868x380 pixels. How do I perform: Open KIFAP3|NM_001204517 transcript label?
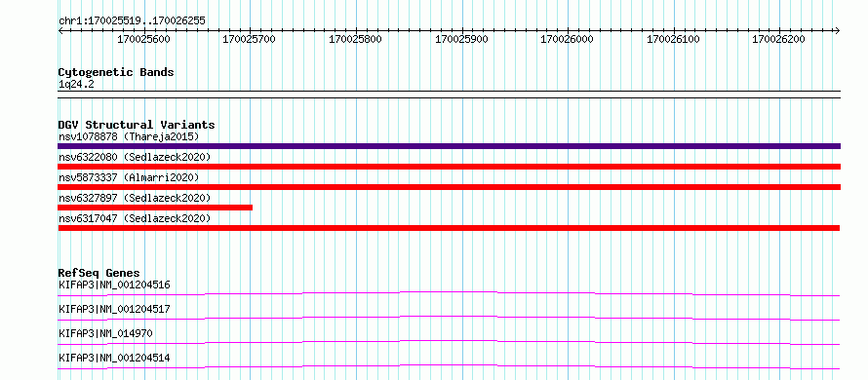tap(114, 309)
